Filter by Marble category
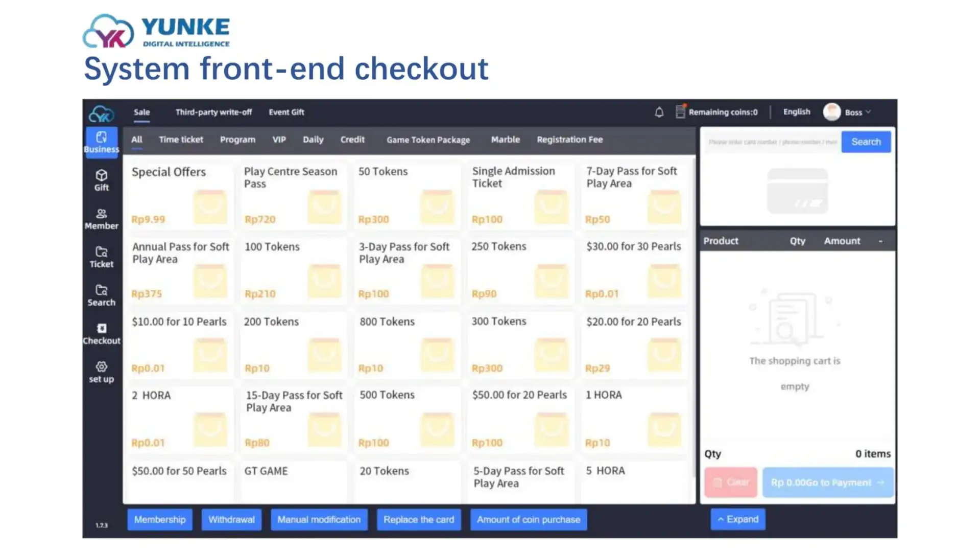The width and height of the screenshot is (980, 552). coord(505,140)
